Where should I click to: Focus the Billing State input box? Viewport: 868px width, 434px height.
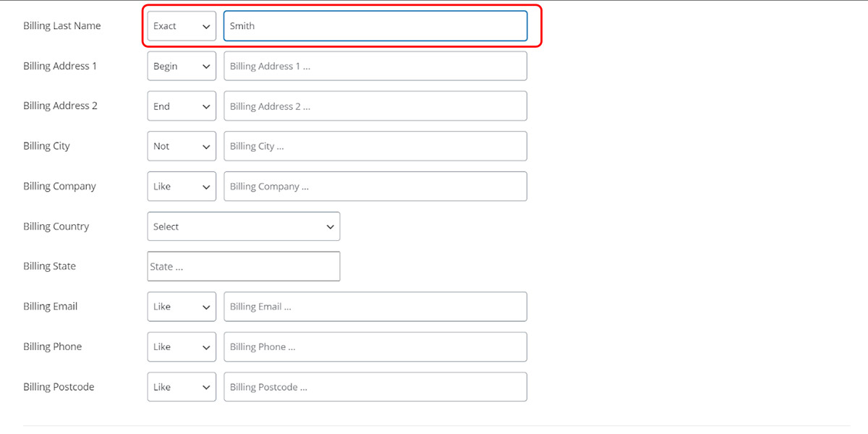(243, 266)
